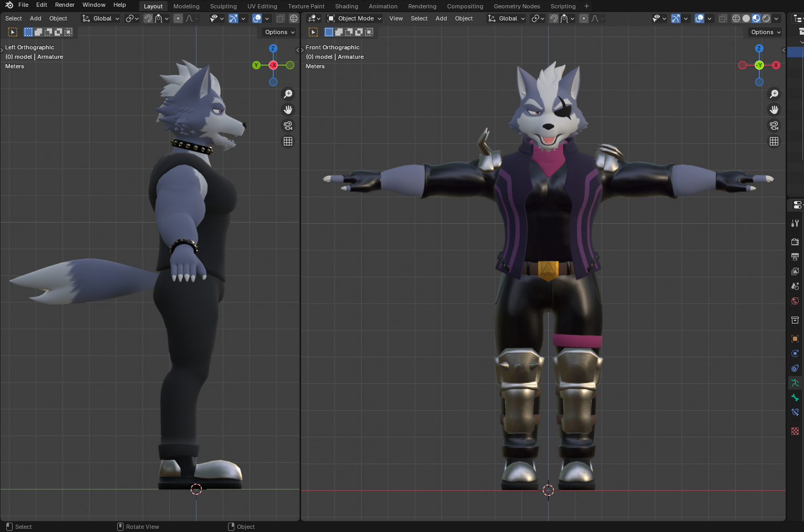Switch to the Sculpting workspace tab
Screen dimensions: 804x532
[223, 6]
